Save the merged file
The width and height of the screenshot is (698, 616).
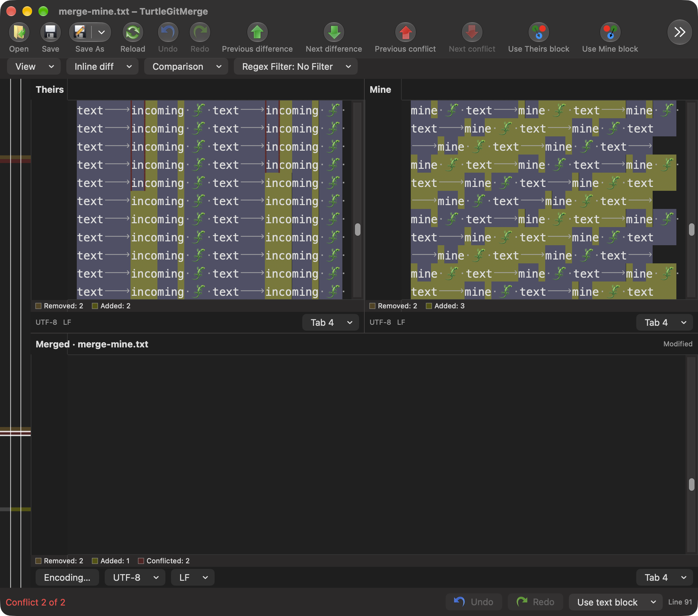(x=50, y=32)
